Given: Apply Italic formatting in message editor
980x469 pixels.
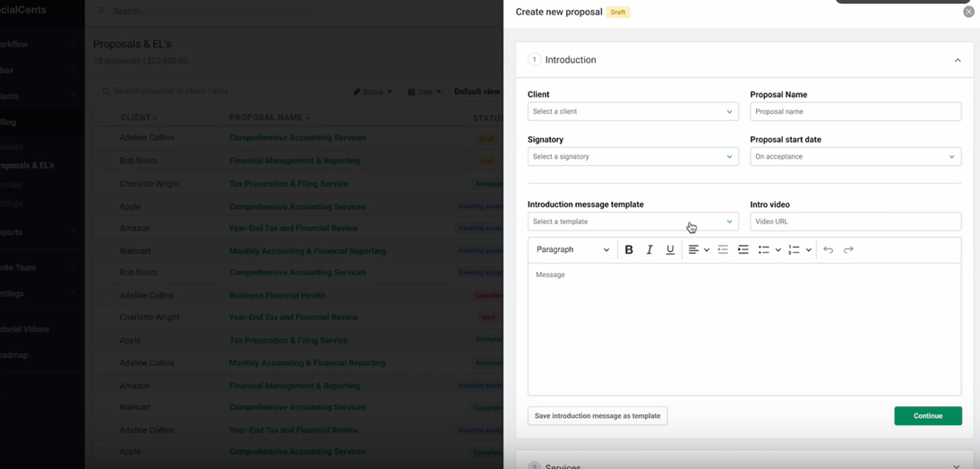Looking at the screenshot, I should 649,249.
